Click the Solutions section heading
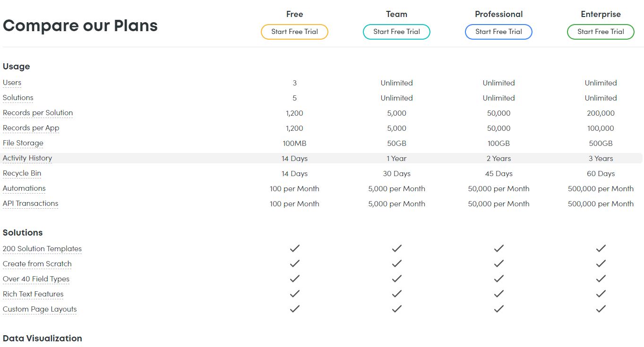This screenshot has height=347, width=644. [x=23, y=233]
